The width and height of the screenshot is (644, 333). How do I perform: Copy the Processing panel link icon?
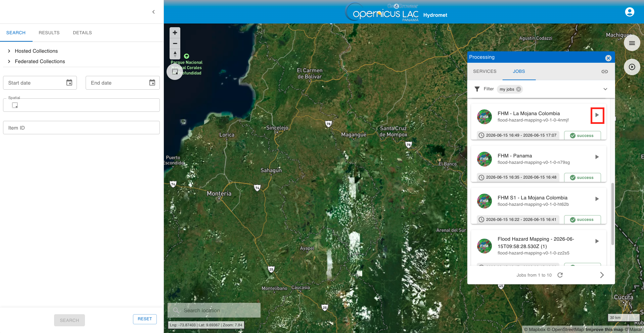point(605,72)
